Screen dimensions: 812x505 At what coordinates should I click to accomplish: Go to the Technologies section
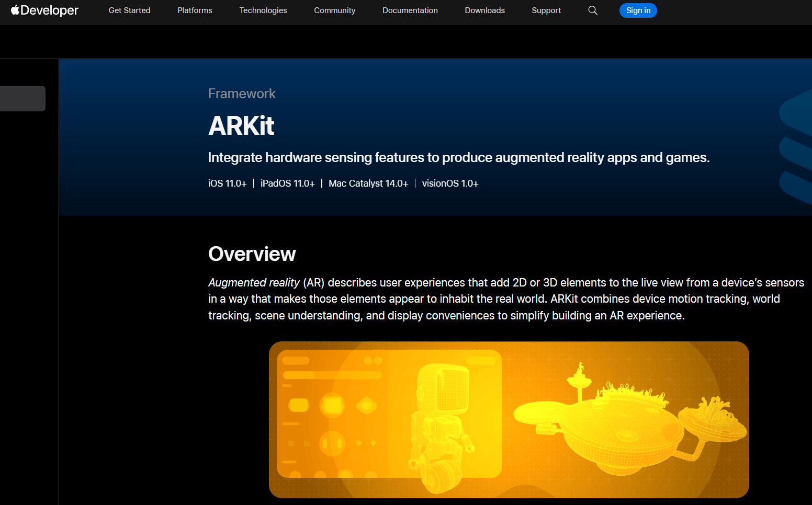coord(263,10)
